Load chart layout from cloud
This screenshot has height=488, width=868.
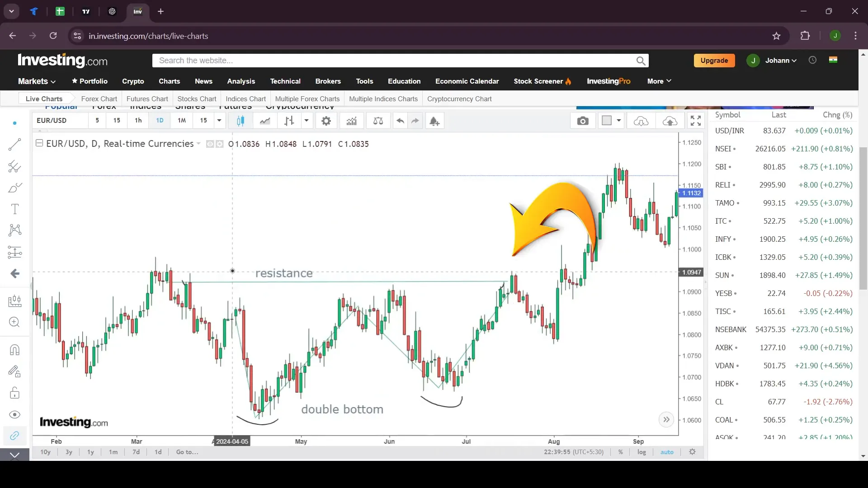641,121
